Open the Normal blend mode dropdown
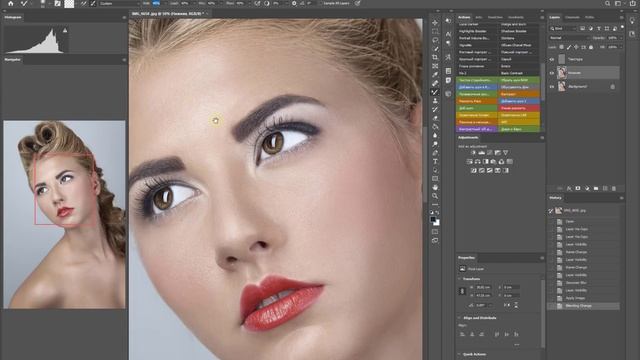640x360 pixels. (570, 38)
